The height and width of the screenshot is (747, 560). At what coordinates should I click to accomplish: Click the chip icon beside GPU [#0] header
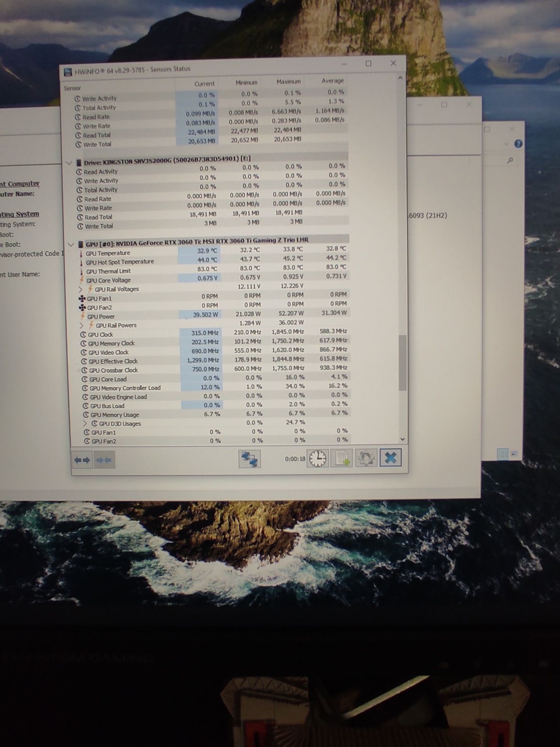point(81,244)
